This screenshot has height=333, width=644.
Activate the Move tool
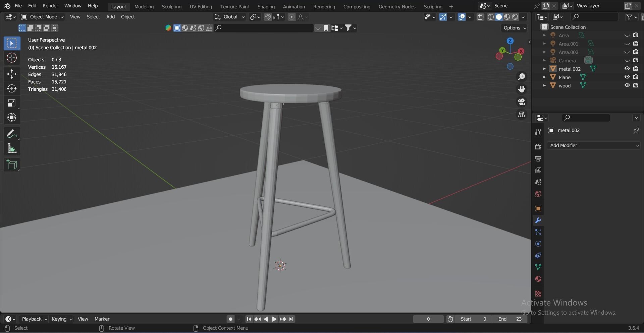pos(12,74)
